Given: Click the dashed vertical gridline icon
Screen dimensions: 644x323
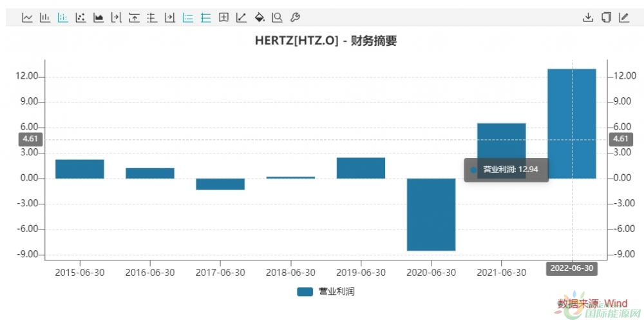Looking at the screenshot, I should pos(152,17).
